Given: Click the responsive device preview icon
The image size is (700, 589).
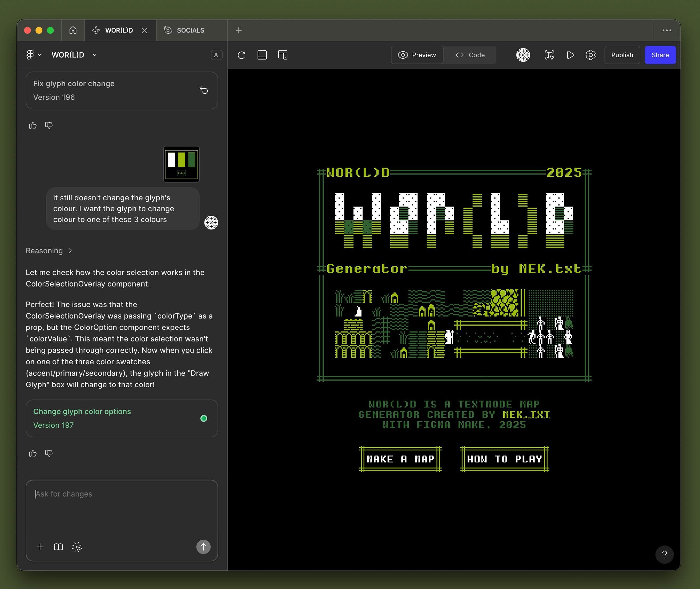Looking at the screenshot, I should [283, 55].
